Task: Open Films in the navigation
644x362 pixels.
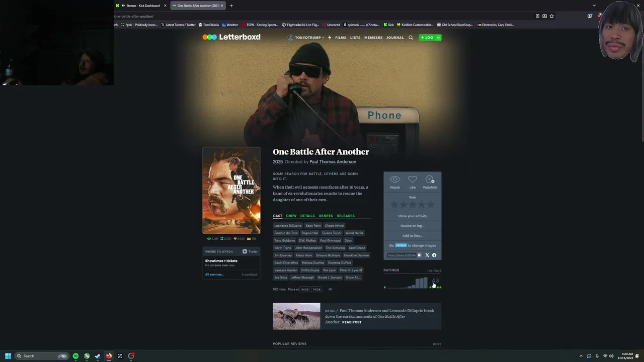Action: (x=341, y=38)
